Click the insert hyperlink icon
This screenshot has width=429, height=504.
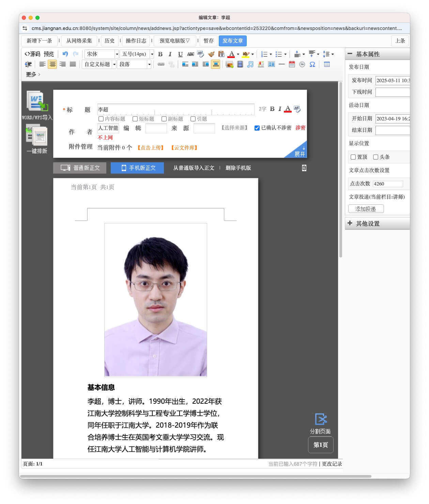(161, 64)
